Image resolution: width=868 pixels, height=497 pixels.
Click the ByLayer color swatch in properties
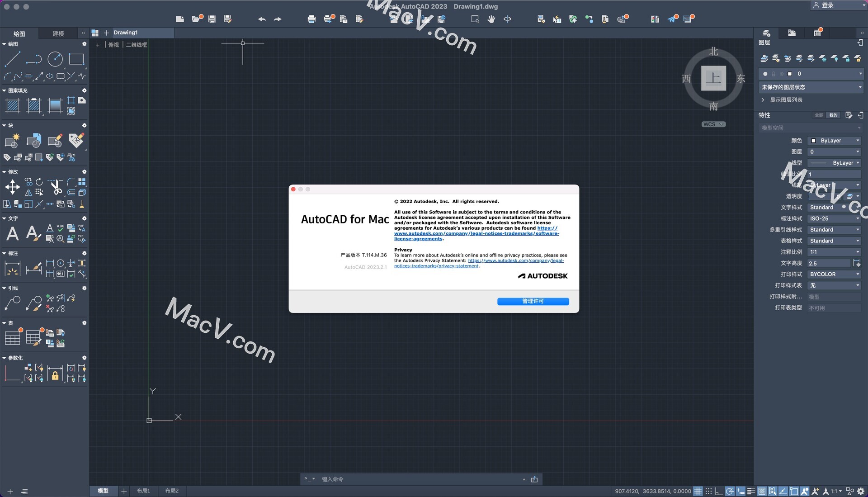pos(814,141)
